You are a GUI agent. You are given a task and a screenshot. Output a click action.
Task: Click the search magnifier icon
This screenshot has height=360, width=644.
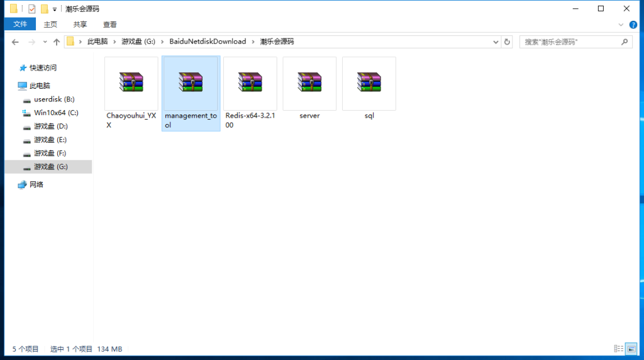coord(625,42)
